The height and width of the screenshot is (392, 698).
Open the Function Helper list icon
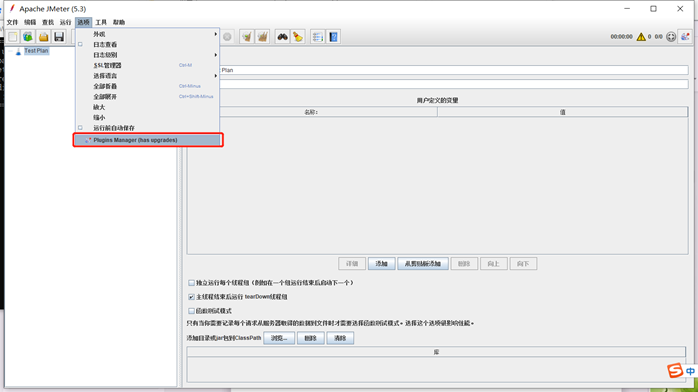click(x=317, y=37)
